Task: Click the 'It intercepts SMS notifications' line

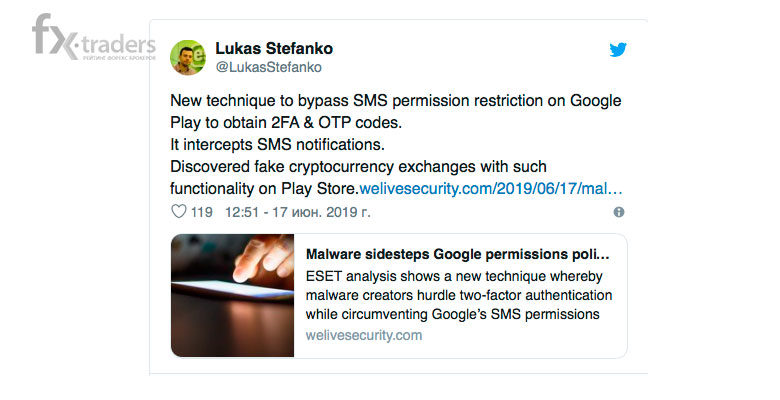Action: pos(278,145)
